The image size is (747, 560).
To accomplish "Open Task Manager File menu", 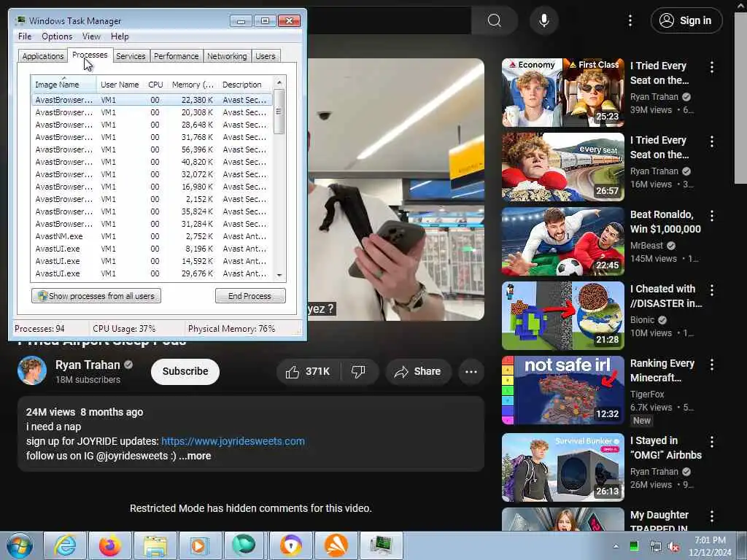I will [x=25, y=36].
